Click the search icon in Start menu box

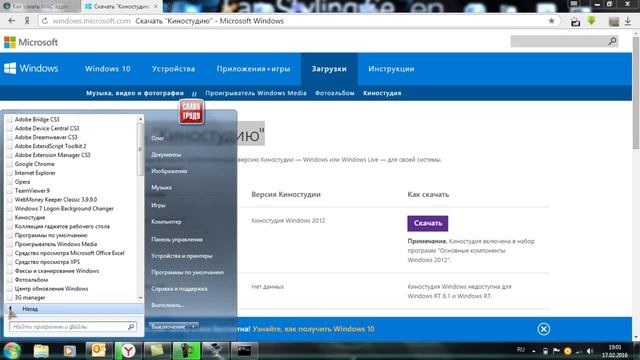(x=131, y=327)
